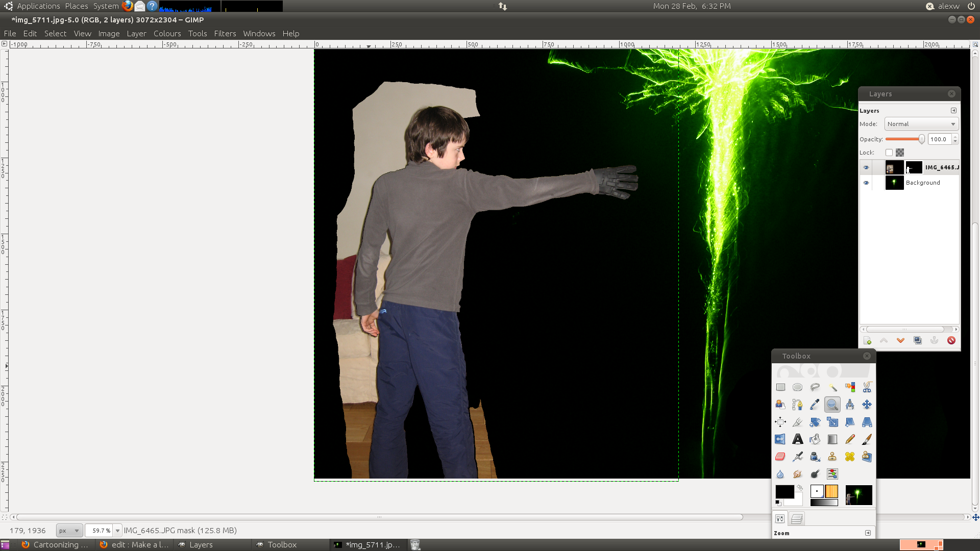Select the Crop knife tool

point(798,422)
